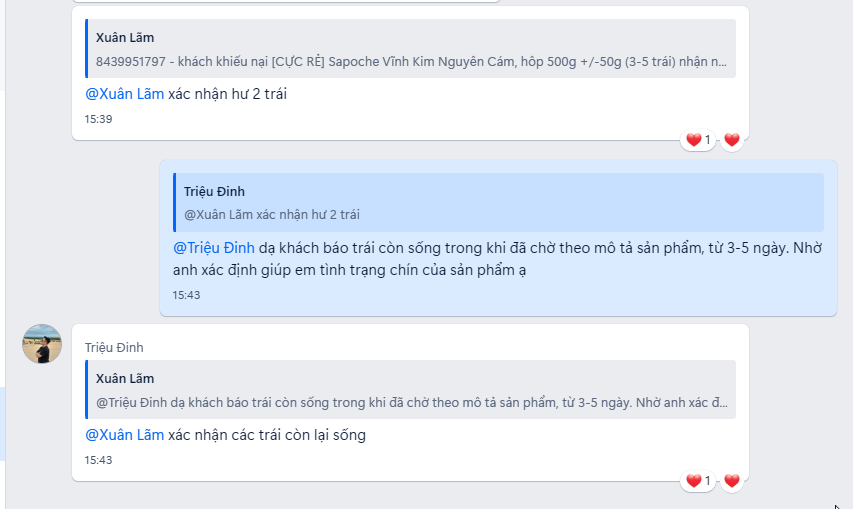Open quoted Xuân Lãm reply about 'trái còn sống'
Image resolution: width=853 pixels, height=509 pixels.
(x=410, y=389)
